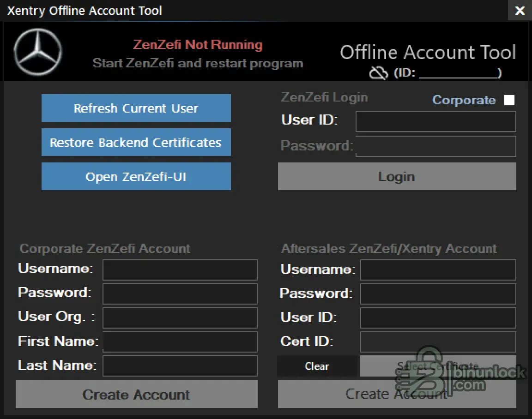The width and height of the screenshot is (532, 419).
Task: Close the Xentry Offline Account Tool window
Action: [x=520, y=11]
